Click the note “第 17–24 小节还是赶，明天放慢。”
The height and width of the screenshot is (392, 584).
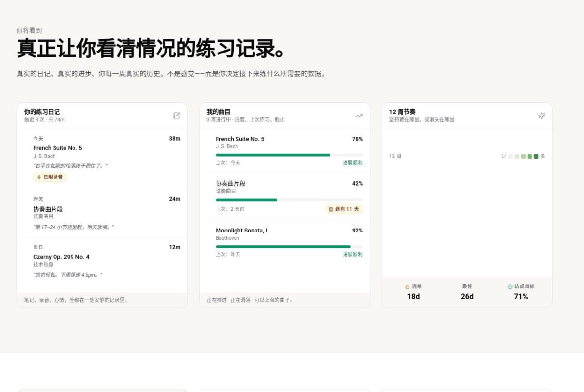point(73,227)
